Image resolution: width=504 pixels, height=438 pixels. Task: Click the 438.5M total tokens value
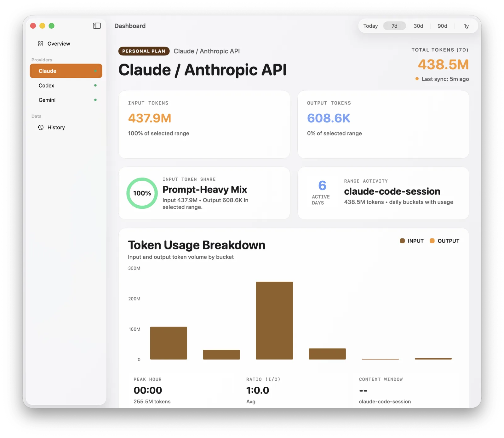[x=443, y=65]
